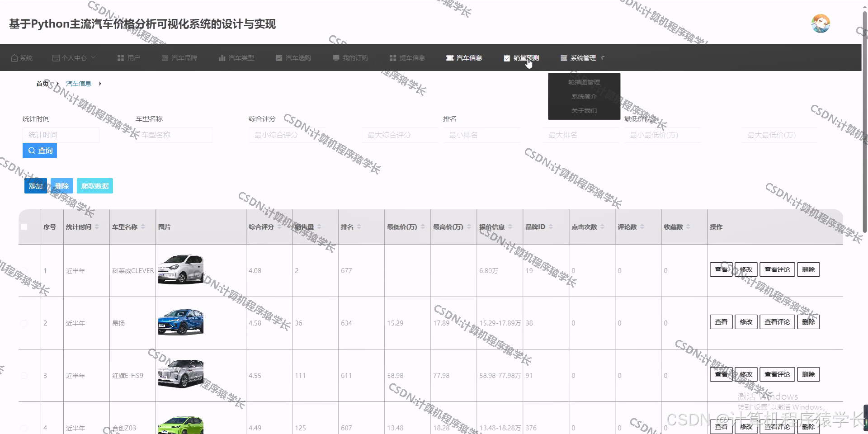Open the 汽车品牌 nav menu
This screenshot has width=868, height=434.
[x=179, y=58]
